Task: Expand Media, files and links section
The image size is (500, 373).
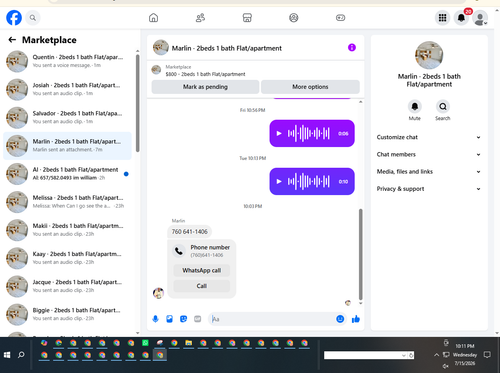Action: click(429, 172)
